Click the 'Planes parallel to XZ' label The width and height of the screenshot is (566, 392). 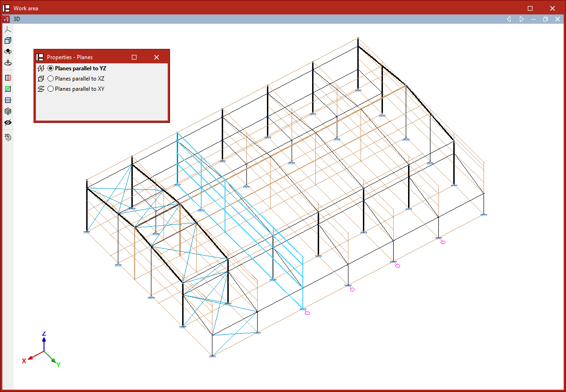[x=80, y=79]
